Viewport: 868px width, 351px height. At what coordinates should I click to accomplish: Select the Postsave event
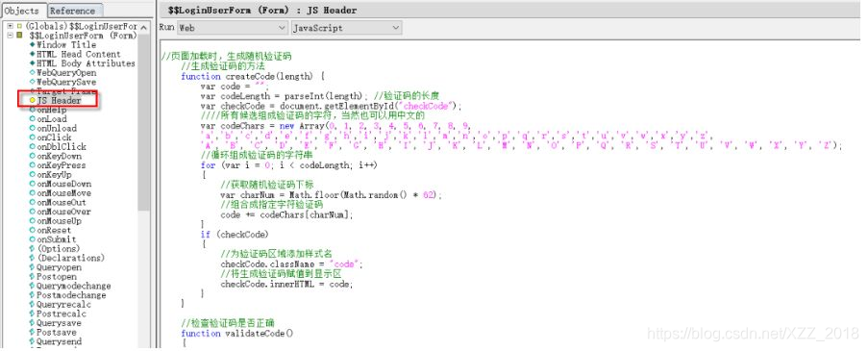click(57, 333)
